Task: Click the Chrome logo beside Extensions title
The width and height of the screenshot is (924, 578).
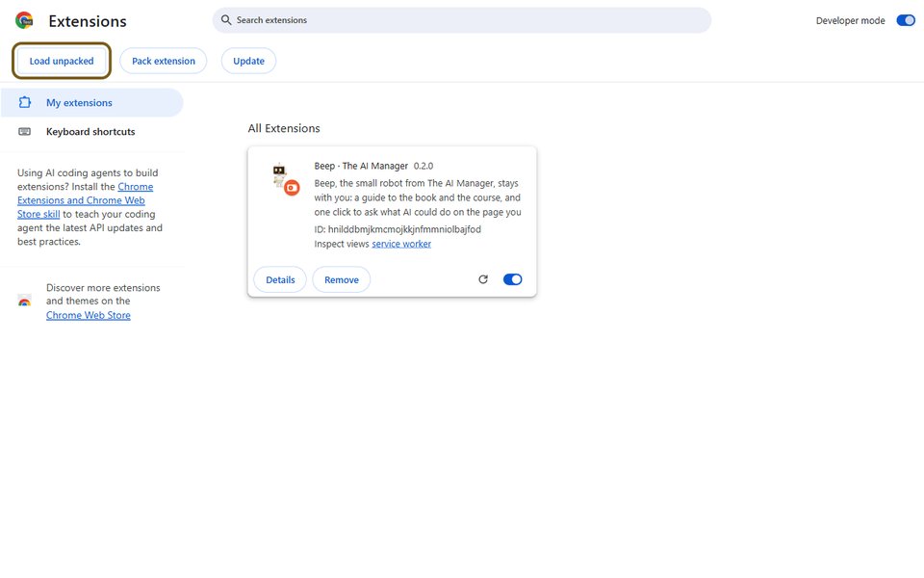Action: pyautogui.click(x=24, y=20)
